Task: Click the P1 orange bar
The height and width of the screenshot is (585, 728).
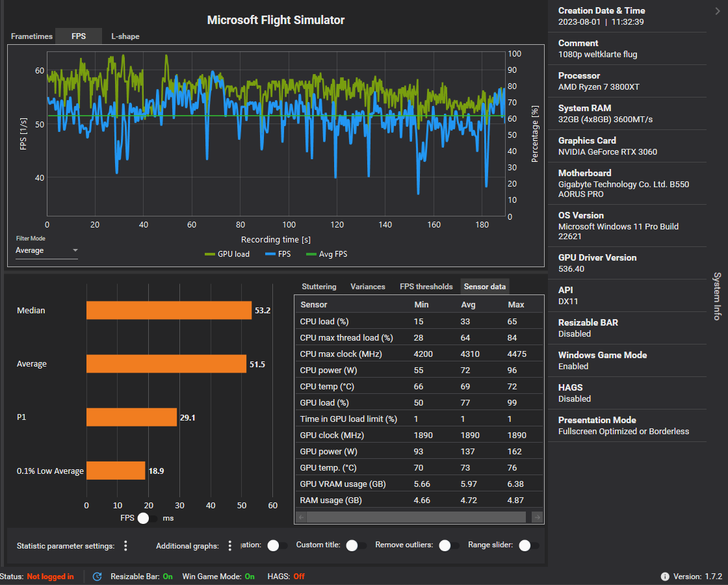Action: tap(131, 417)
